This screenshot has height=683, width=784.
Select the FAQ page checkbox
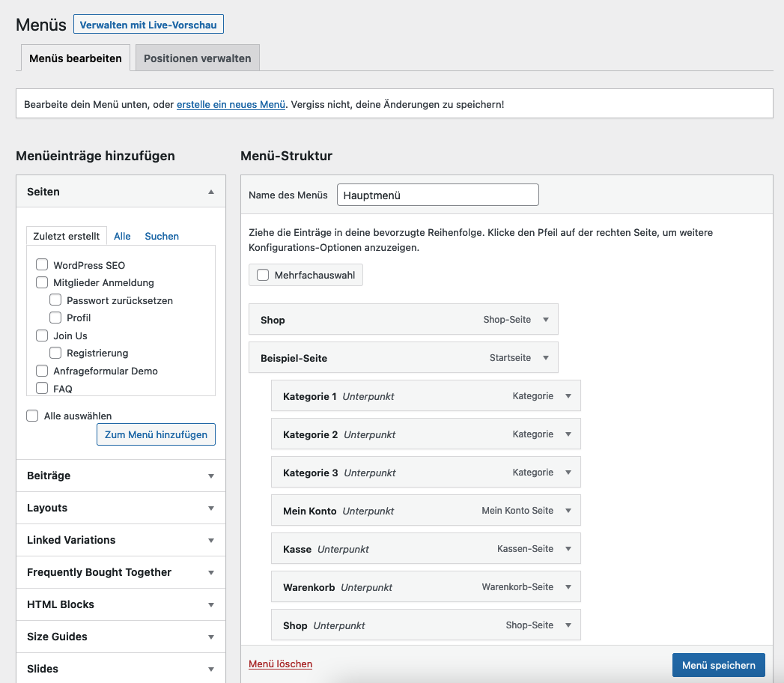42,388
